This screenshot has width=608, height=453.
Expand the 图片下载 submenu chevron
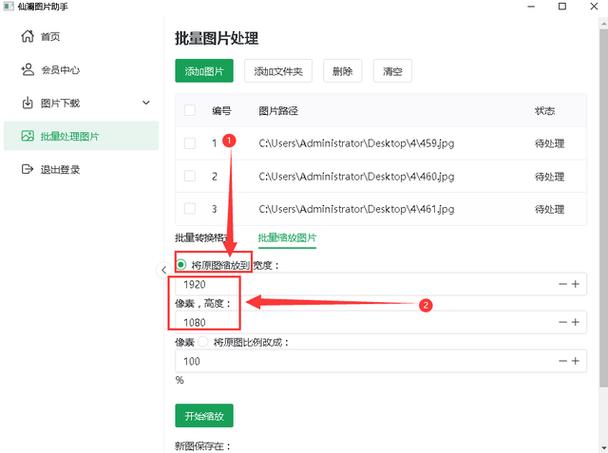coord(146,103)
